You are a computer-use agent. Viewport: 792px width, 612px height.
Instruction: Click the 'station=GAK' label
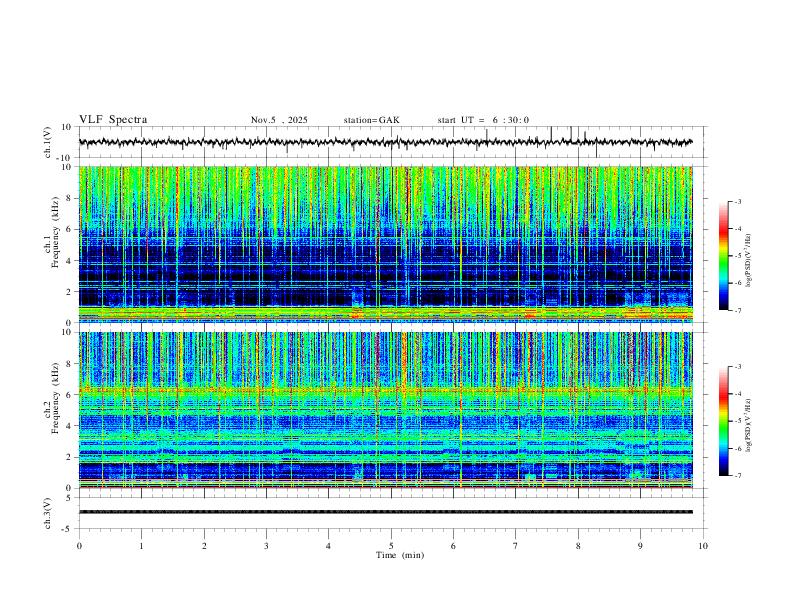pos(371,120)
